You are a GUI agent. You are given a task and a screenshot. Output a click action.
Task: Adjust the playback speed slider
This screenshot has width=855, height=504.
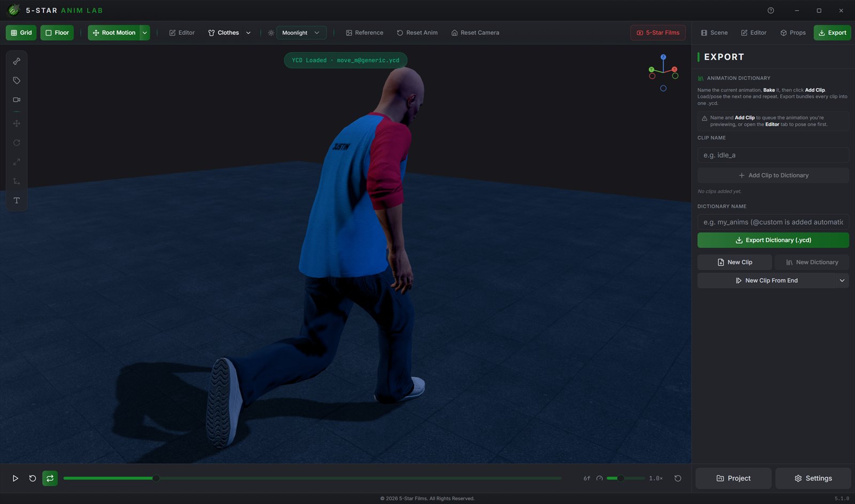[625, 478]
